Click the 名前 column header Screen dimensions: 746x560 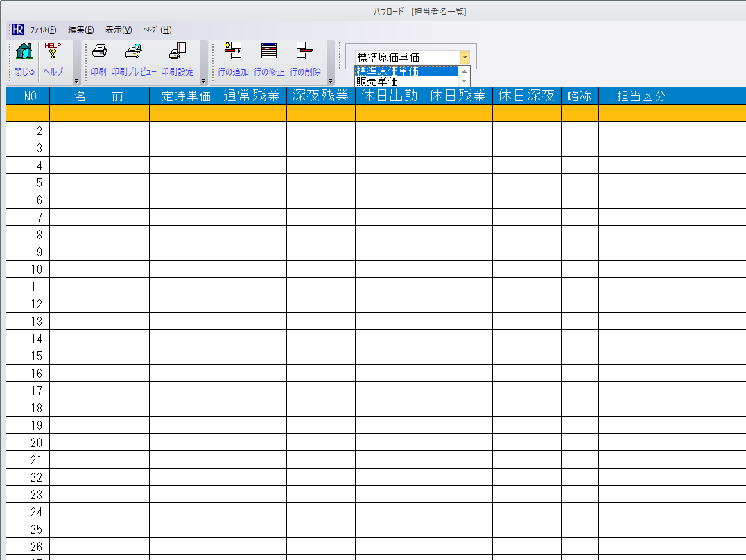pos(99,96)
